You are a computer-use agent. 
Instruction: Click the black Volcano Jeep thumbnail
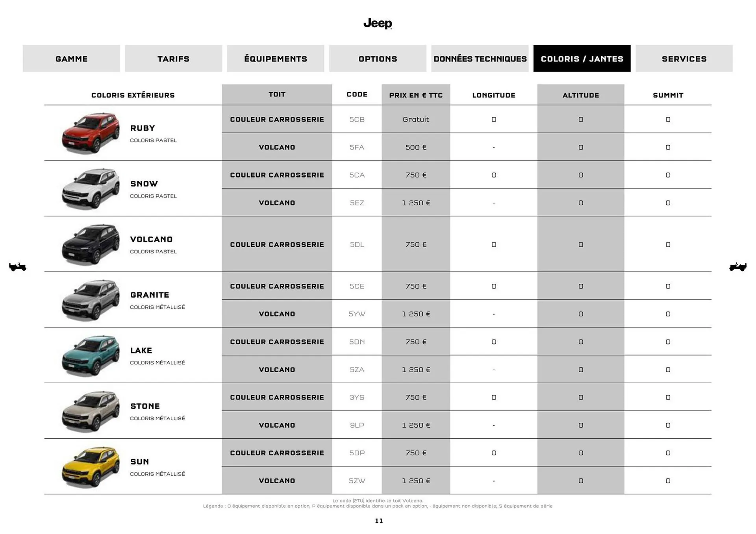click(x=91, y=244)
